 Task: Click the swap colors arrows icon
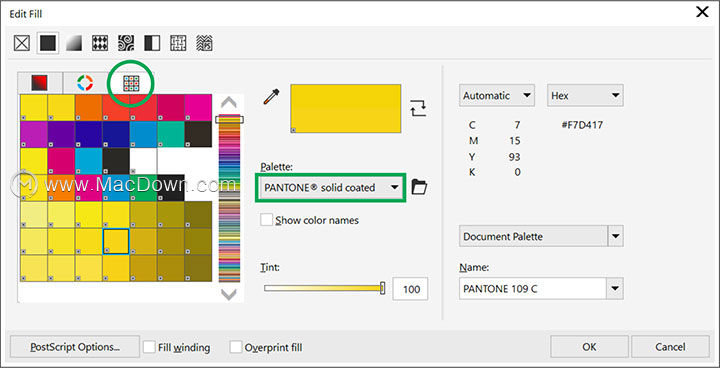point(418,108)
